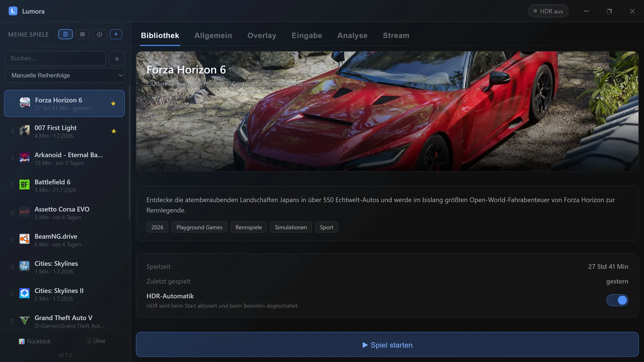The width and height of the screenshot is (644, 362).
Task: Open the Eingabe tab
Action: pos(307,36)
